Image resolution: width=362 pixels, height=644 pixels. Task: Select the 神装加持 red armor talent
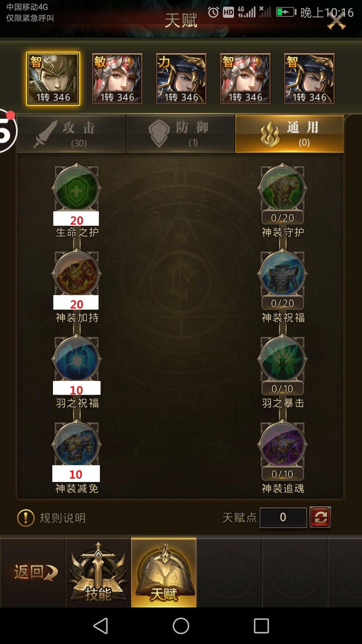pyautogui.click(x=76, y=274)
